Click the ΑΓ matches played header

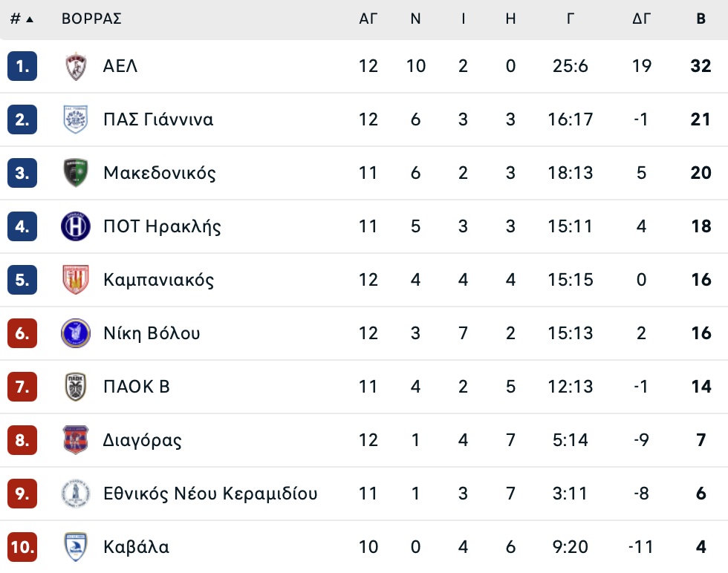coord(368,19)
